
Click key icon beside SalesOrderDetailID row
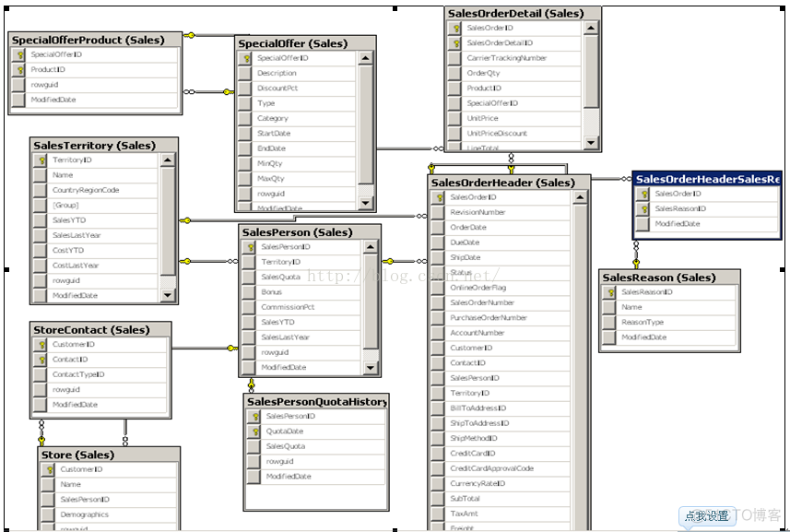pos(455,43)
